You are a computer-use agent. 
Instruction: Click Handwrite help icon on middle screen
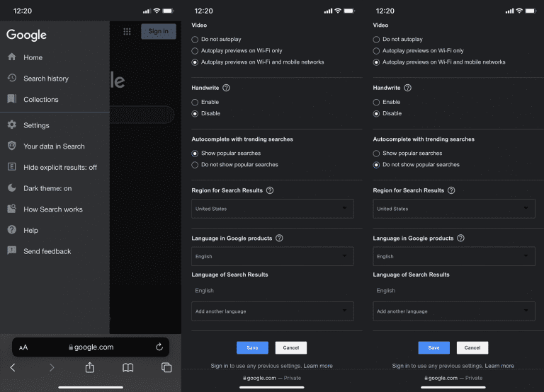point(226,88)
